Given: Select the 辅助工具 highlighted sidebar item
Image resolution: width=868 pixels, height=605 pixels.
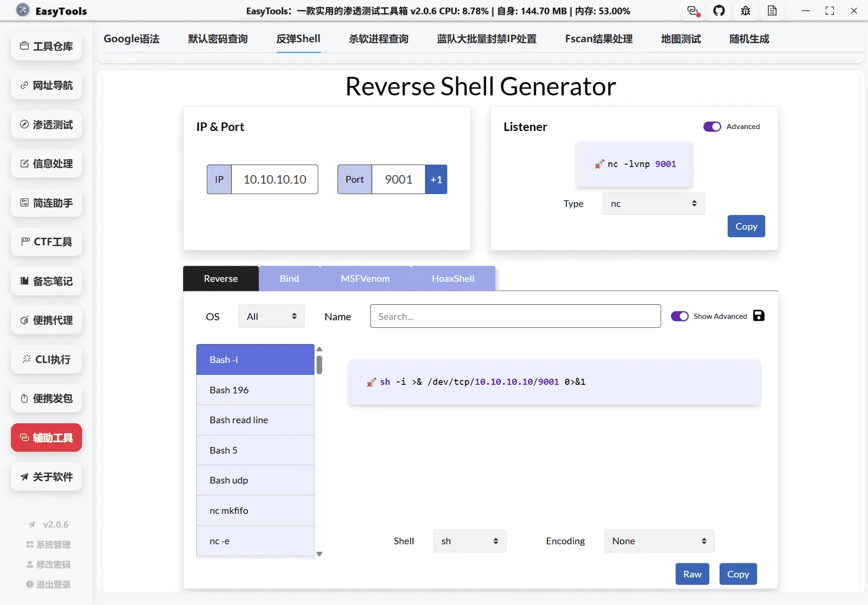Looking at the screenshot, I should pyautogui.click(x=46, y=437).
